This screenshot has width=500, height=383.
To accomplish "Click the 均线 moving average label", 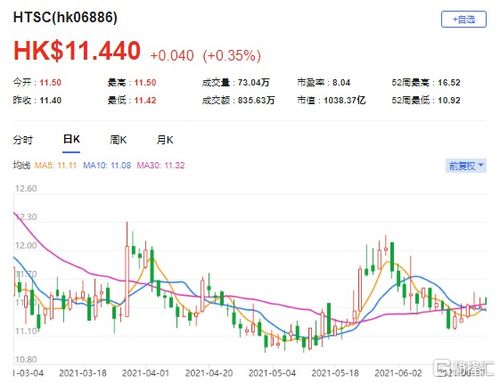I will [x=22, y=165].
